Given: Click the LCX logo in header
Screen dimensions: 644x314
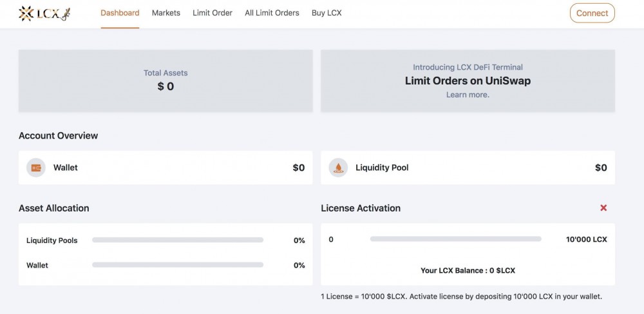Looking at the screenshot, I should [44, 13].
